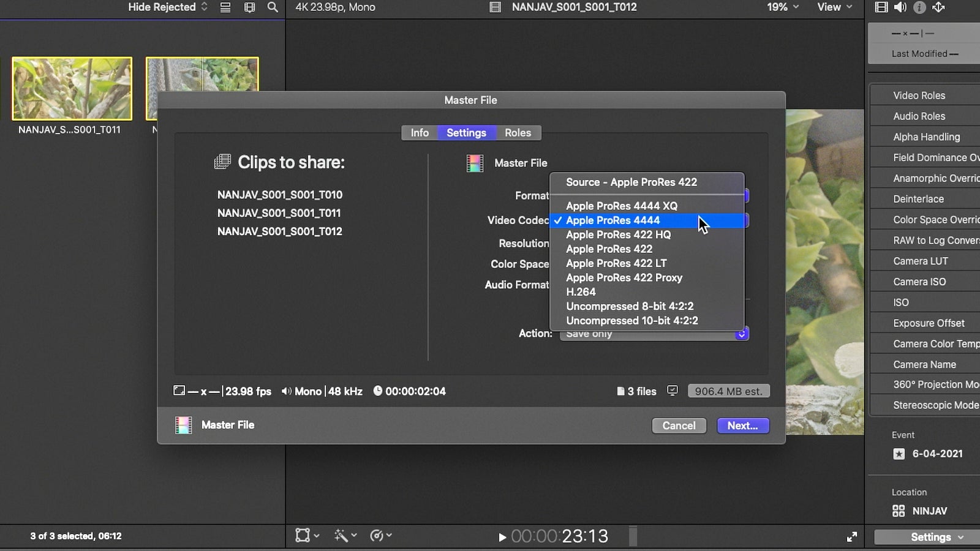
Task: Select Stereoscopic Mode in inspector
Action: [x=935, y=405]
